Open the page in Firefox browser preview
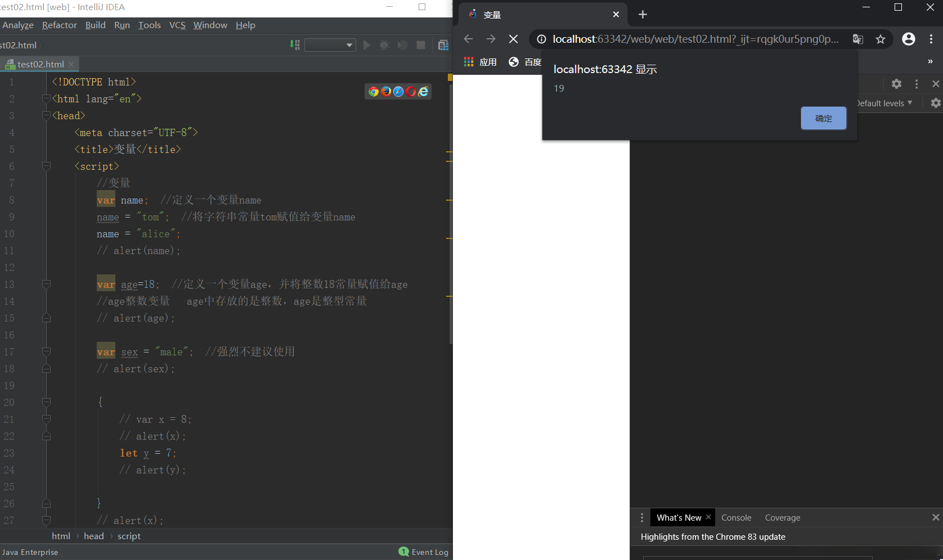This screenshot has width=943, height=560. pyautogui.click(x=386, y=91)
